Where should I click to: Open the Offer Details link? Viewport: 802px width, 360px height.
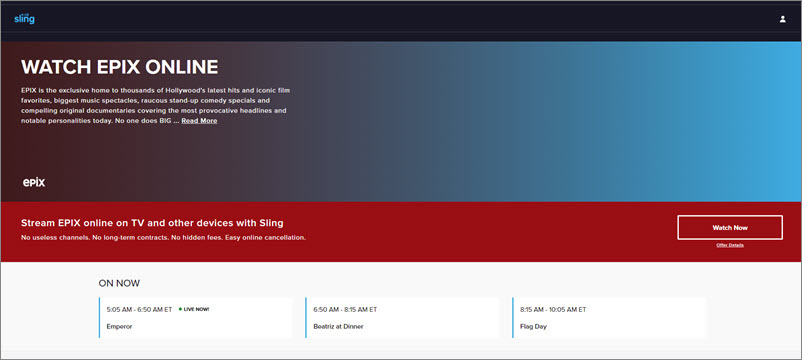[730, 245]
